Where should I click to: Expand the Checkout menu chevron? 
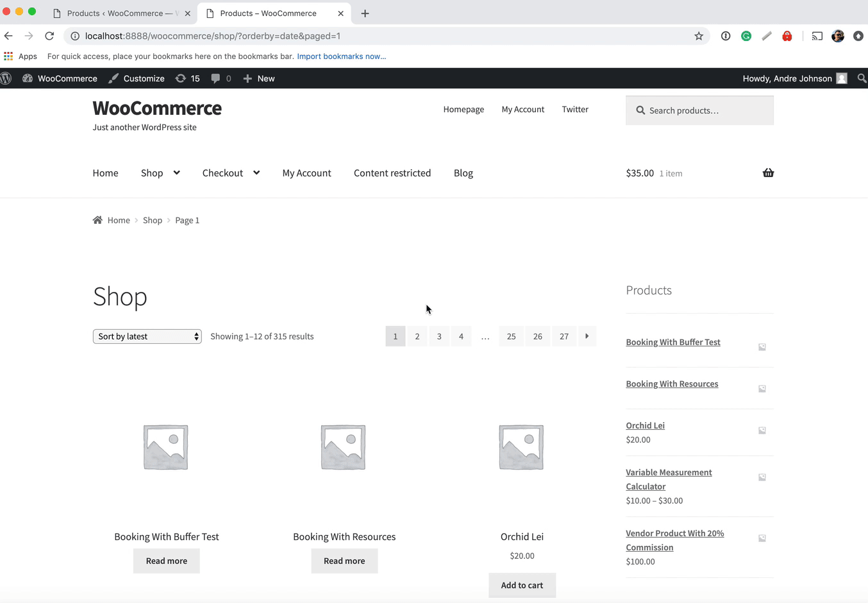tap(256, 173)
